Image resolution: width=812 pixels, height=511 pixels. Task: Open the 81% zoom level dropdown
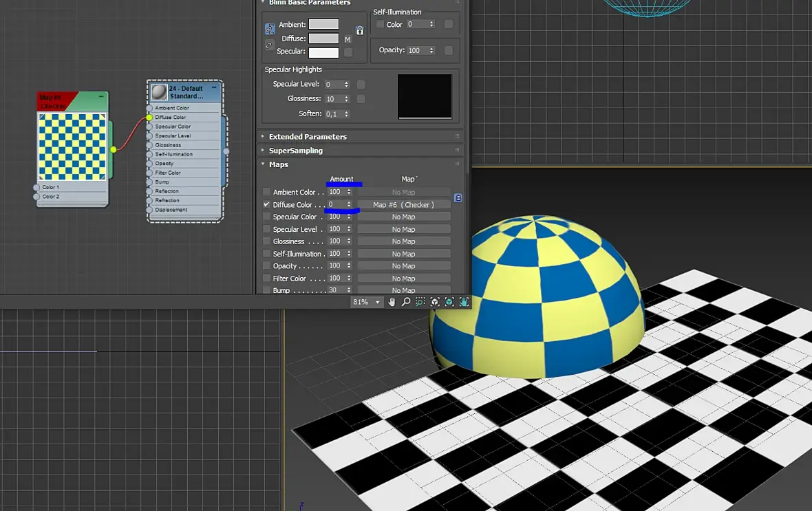coord(377,303)
